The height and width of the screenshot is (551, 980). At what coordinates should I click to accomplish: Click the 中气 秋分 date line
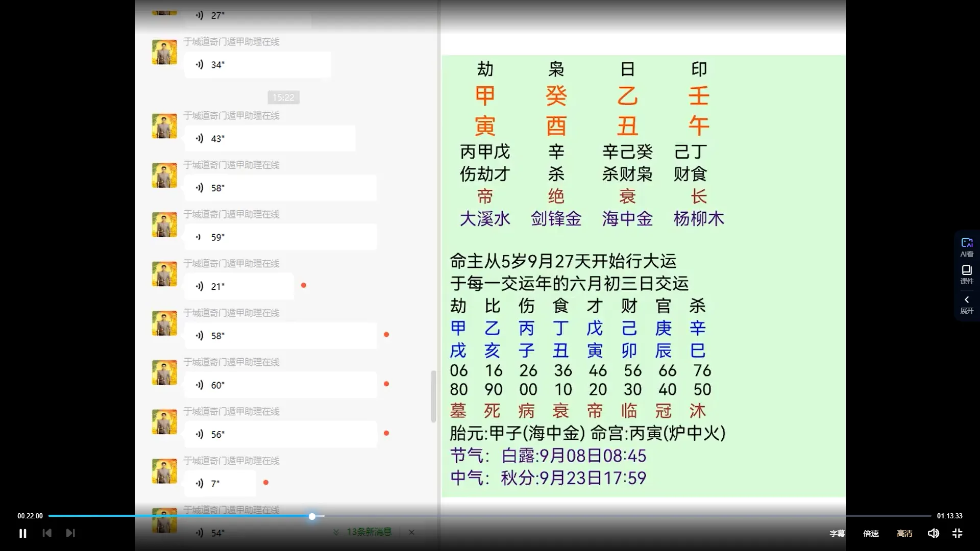548,478
